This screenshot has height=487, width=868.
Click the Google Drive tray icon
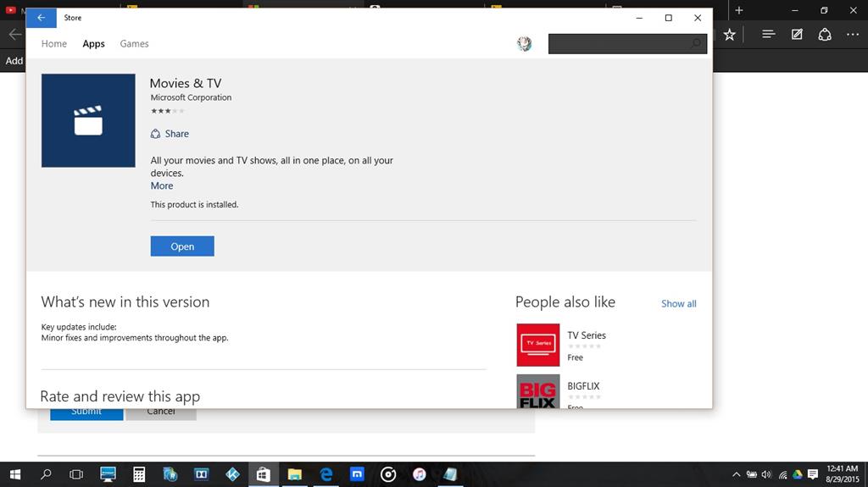click(798, 474)
